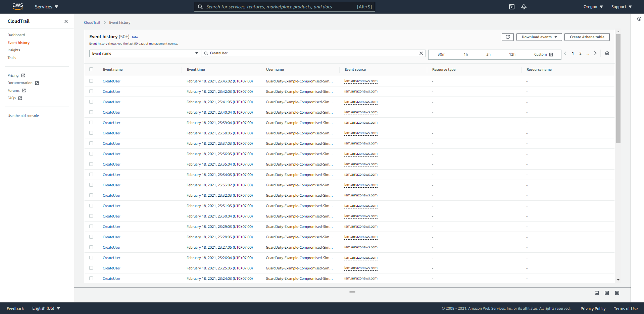Collapse the bottom split panel view
This screenshot has width=644, height=314.
click(x=597, y=293)
